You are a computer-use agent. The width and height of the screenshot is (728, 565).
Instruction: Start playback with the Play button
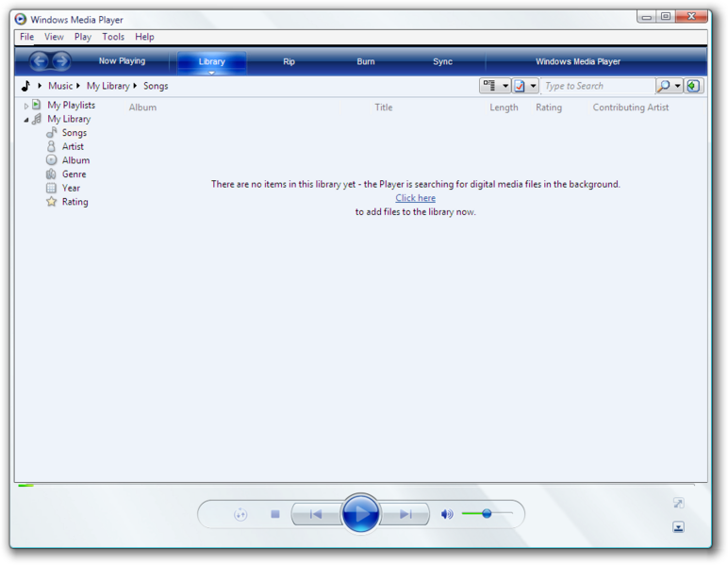pos(360,513)
